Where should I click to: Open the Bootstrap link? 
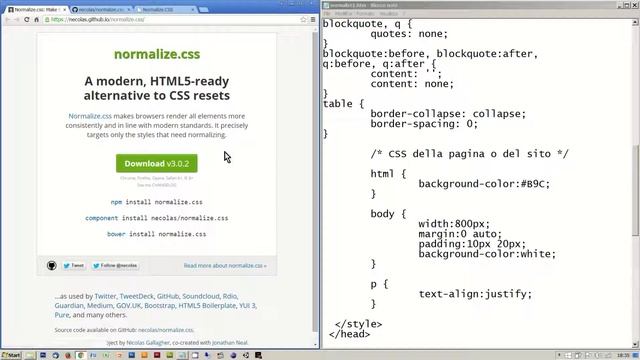[160, 305]
